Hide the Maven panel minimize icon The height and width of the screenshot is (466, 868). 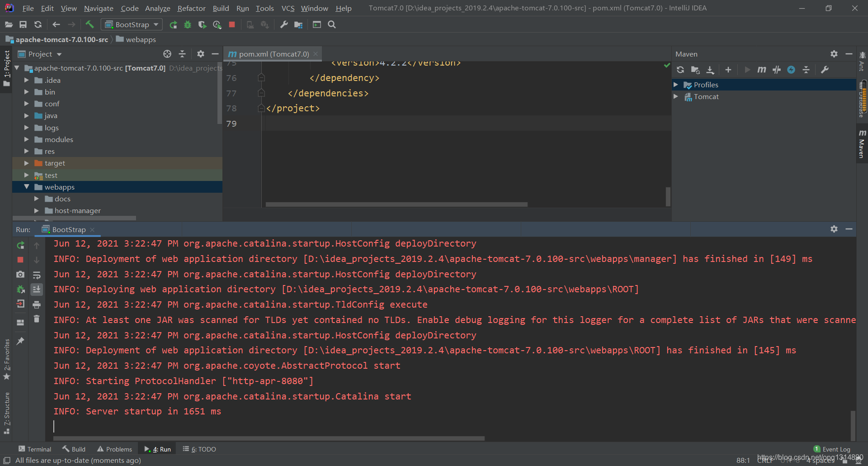(x=849, y=54)
